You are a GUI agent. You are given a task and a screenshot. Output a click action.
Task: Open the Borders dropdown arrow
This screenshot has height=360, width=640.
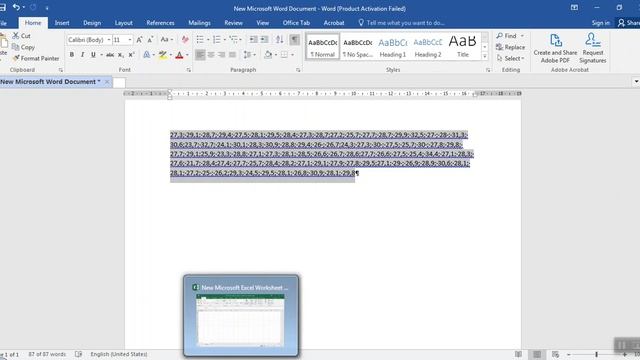pyautogui.click(x=292, y=55)
